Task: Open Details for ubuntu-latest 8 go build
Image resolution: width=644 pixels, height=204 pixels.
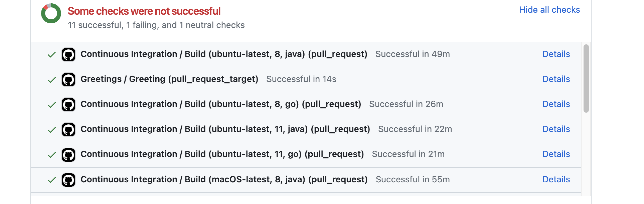Action: (x=556, y=104)
